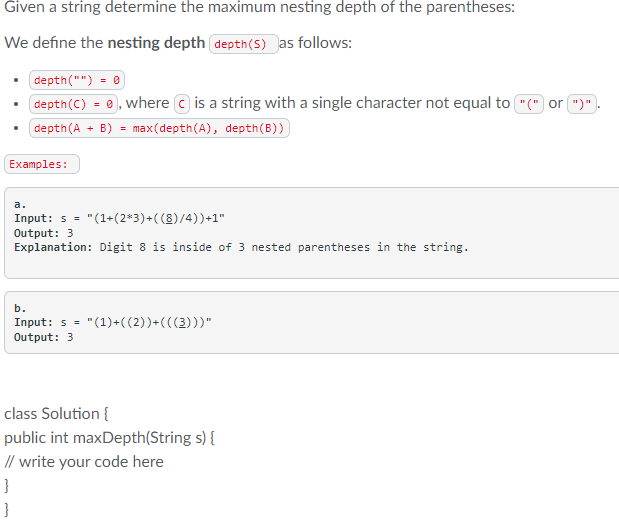Screen dimensions: 619x522
Task: Click the Examples: label chip
Action: point(42,164)
